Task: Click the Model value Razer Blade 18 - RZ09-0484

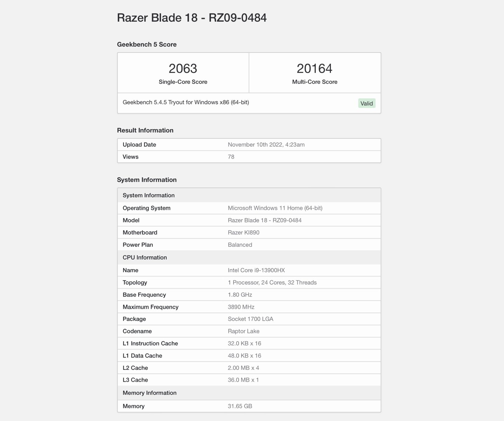Action: pyautogui.click(x=265, y=220)
